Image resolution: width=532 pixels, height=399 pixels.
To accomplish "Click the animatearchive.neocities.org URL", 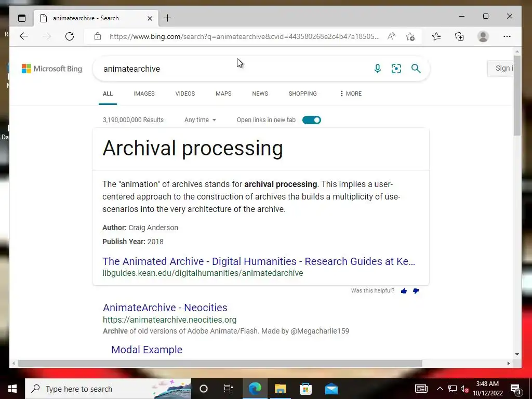I will pyautogui.click(x=169, y=320).
